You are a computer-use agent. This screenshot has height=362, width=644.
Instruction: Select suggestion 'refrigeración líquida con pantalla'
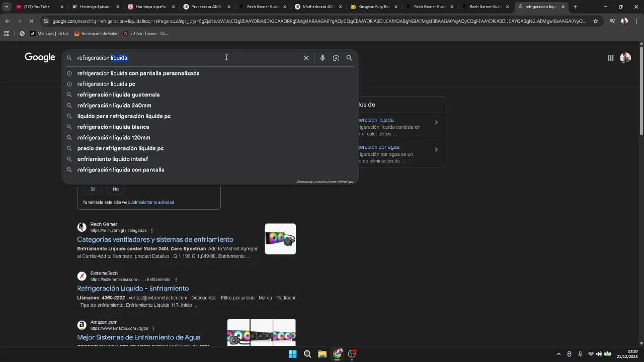coord(210,170)
